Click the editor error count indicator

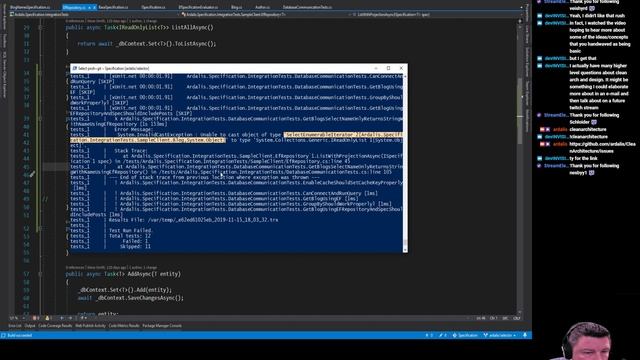pyautogui.click(x=36, y=318)
